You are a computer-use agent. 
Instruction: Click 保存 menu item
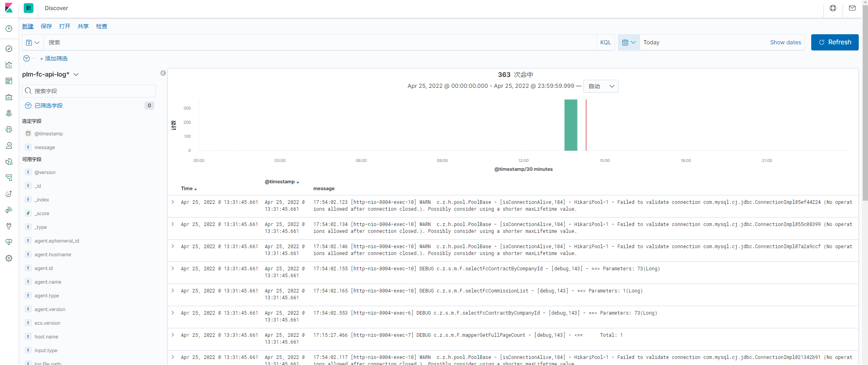click(46, 26)
